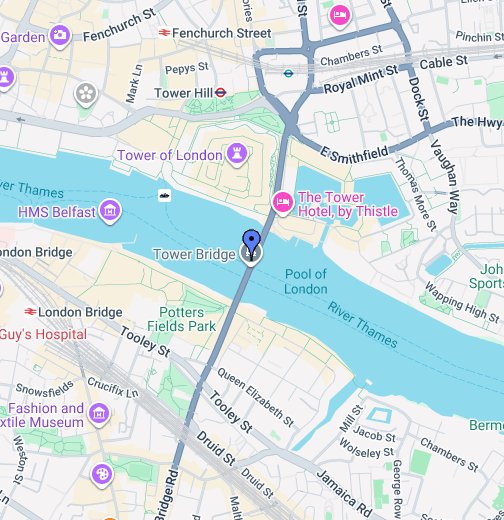
Task: Click the ferry pier icon on the Thames
Action: 164,195
